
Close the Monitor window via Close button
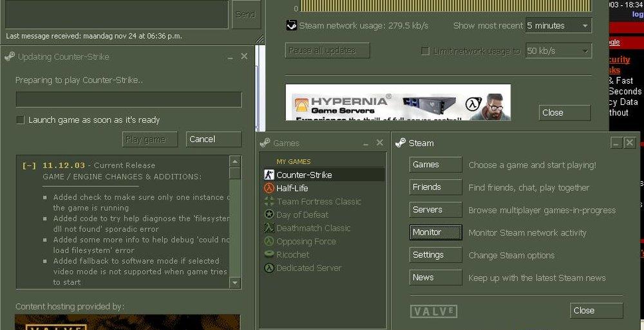point(564,113)
